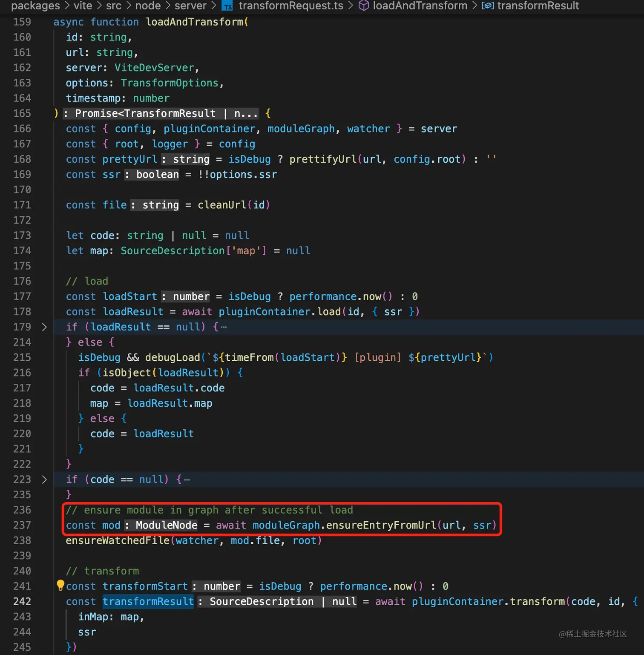Click 'ensureWatchedFile' call on line 238
This screenshot has width=644, height=655.
118,540
